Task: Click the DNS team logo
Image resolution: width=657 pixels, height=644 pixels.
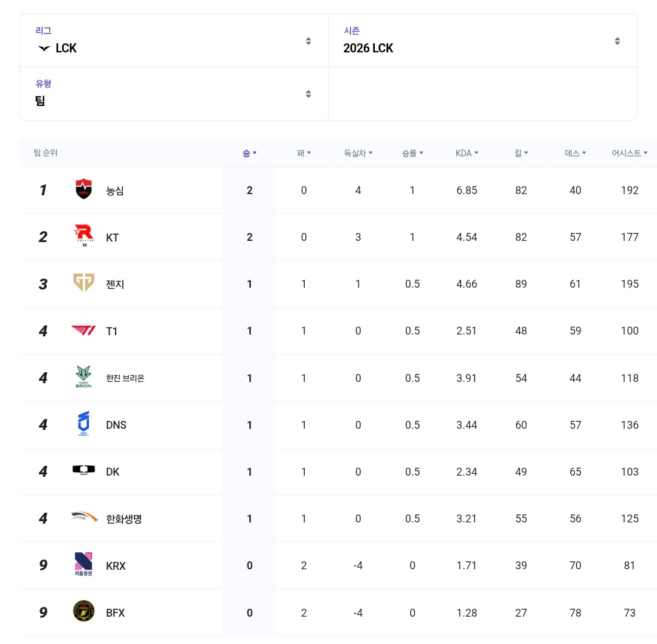Action: point(84,424)
